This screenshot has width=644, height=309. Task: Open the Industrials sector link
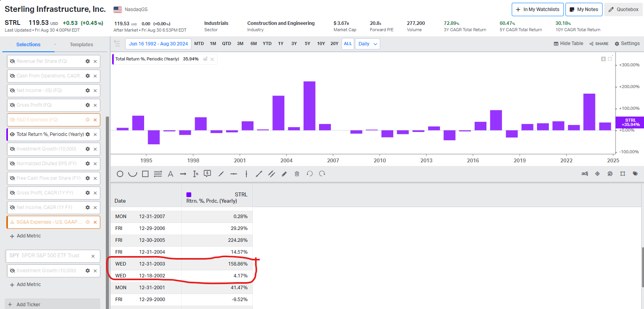coord(216,23)
